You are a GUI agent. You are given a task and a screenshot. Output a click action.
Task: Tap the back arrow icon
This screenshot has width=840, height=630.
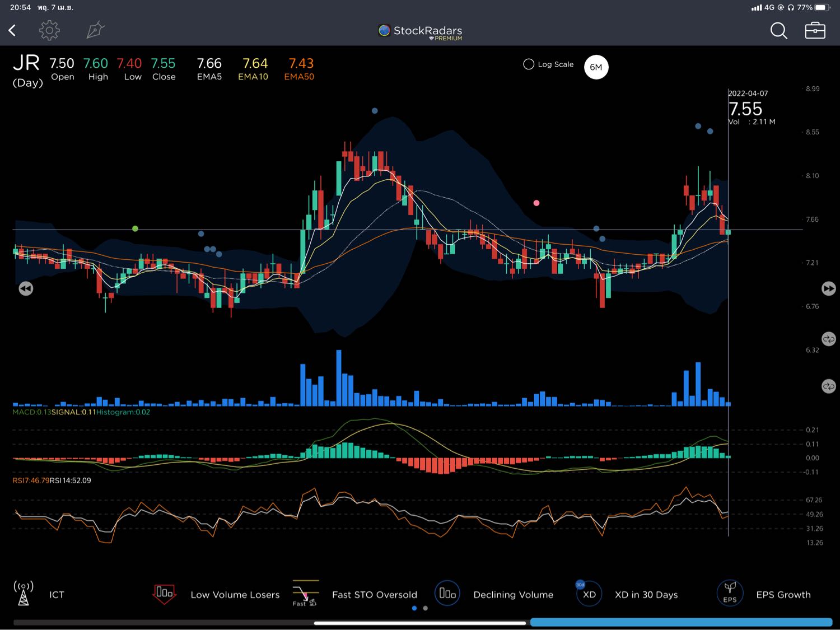click(x=12, y=30)
